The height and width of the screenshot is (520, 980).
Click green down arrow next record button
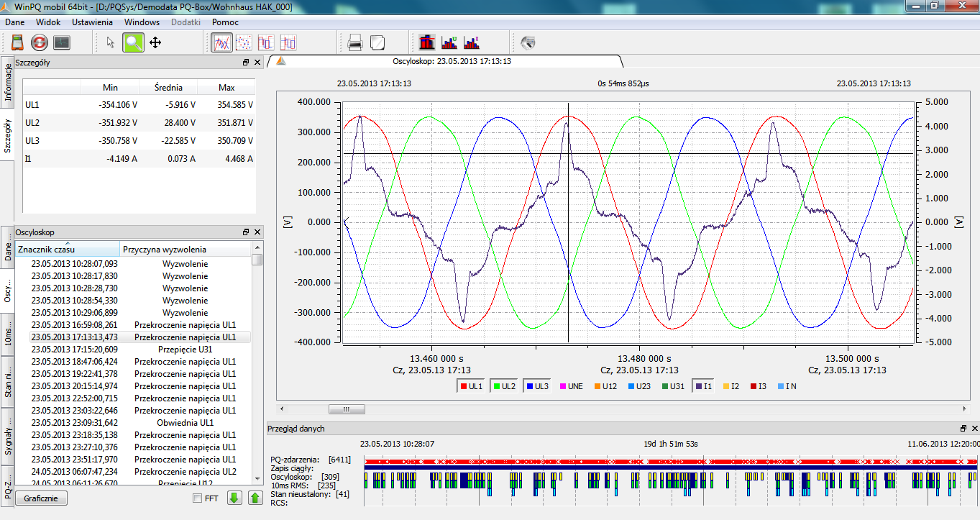234,498
